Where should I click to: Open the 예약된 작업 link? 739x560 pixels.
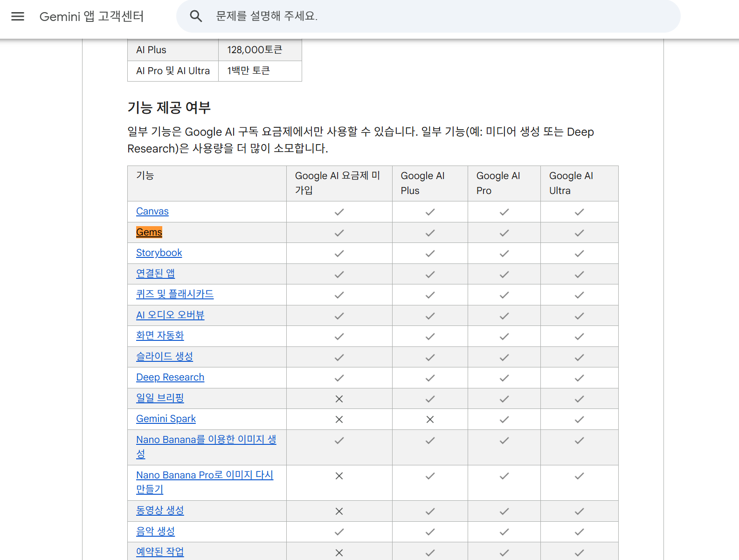pos(160,552)
